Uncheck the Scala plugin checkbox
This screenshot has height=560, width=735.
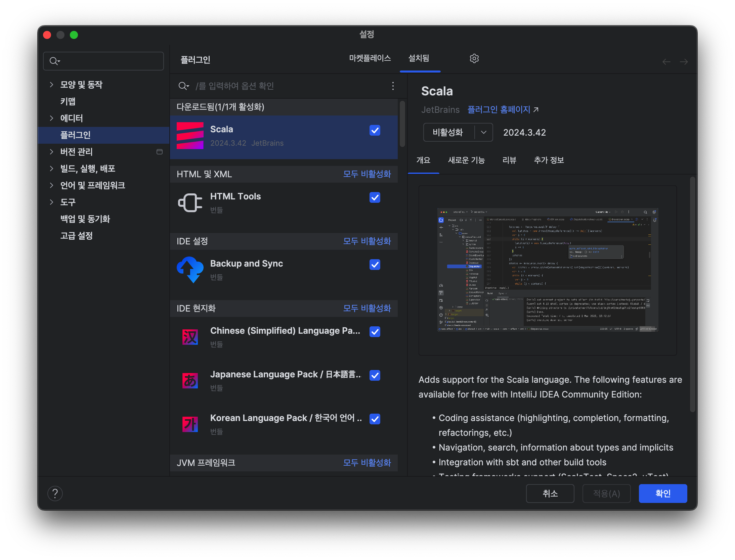(375, 130)
